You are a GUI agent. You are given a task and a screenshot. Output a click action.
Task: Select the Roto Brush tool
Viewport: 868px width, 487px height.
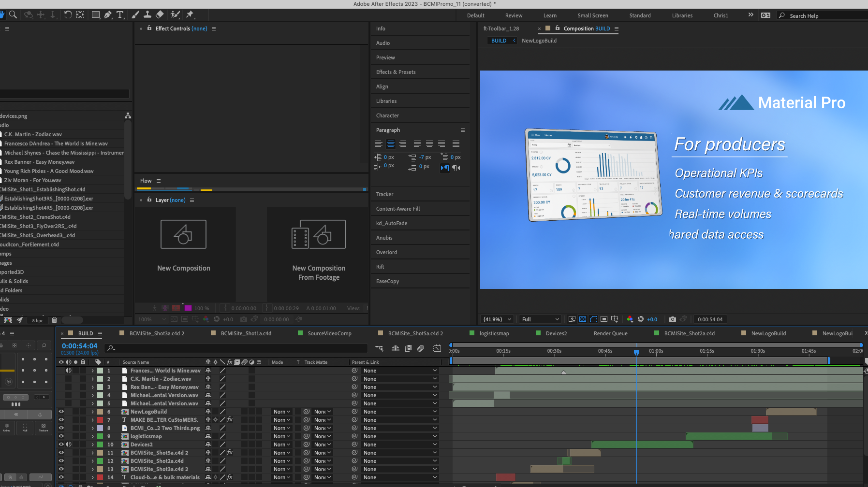(x=175, y=15)
